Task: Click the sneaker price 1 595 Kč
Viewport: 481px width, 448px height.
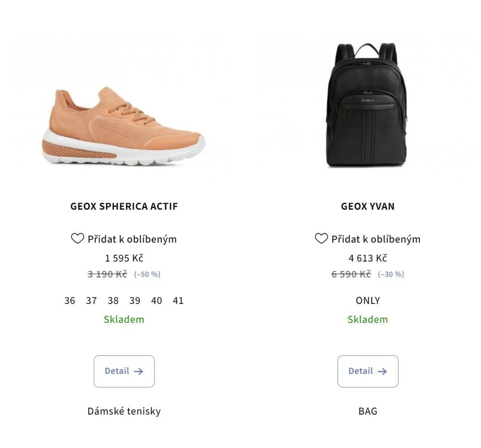Action: (124, 258)
